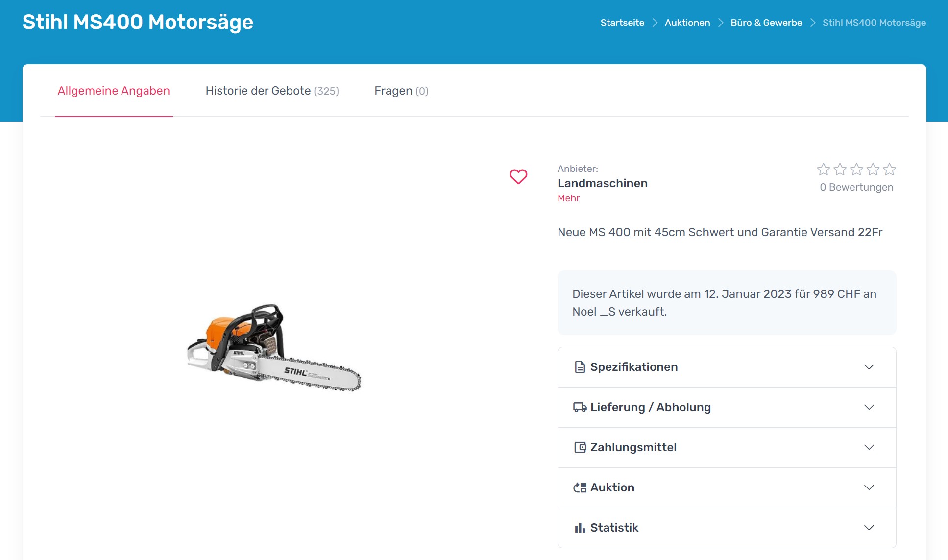The height and width of the screenshot is (560, 948).
Task: Expand the Zahlungsmittel chevron
Action: [x=869, y=447]
